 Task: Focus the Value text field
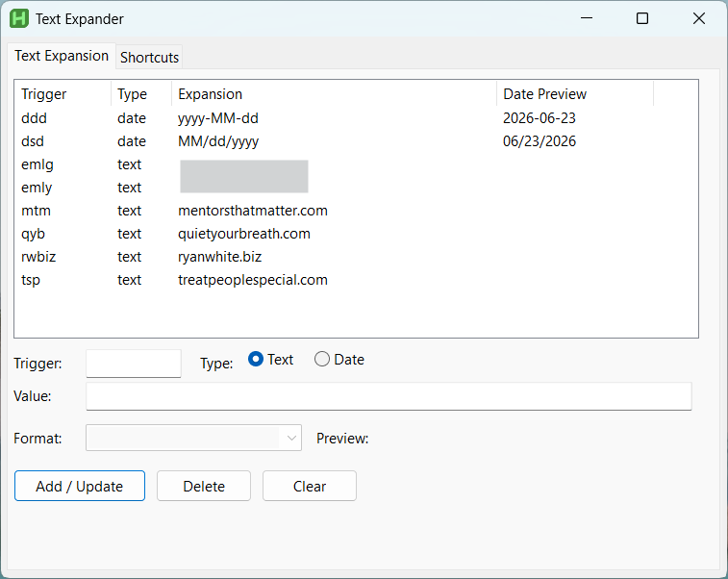(389, 396)
